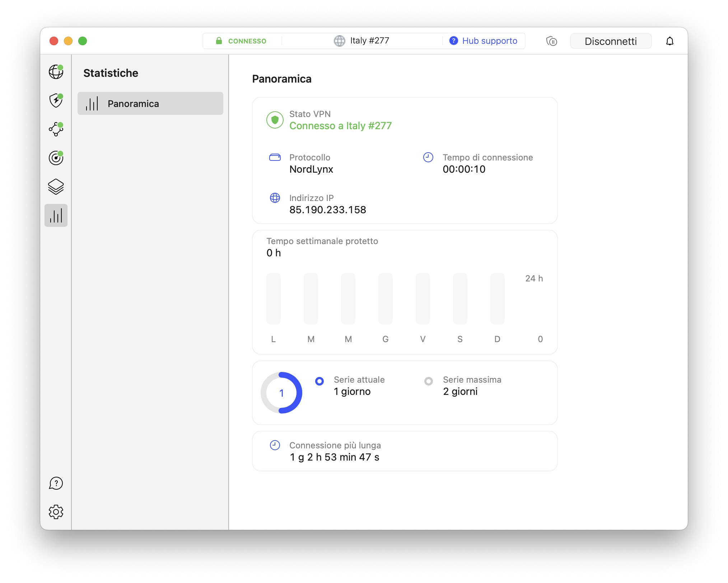The width and height of the screenshot is (728, 583).
Task: Click the NordLynx protocol value
Action: tap(311, 169)
